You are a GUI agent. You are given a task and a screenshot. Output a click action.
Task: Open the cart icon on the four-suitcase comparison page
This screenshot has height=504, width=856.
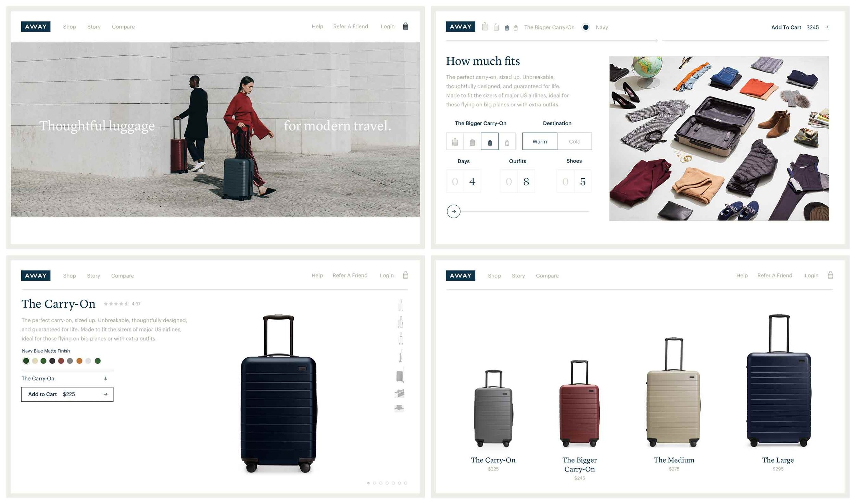click(x=830, y=275)
